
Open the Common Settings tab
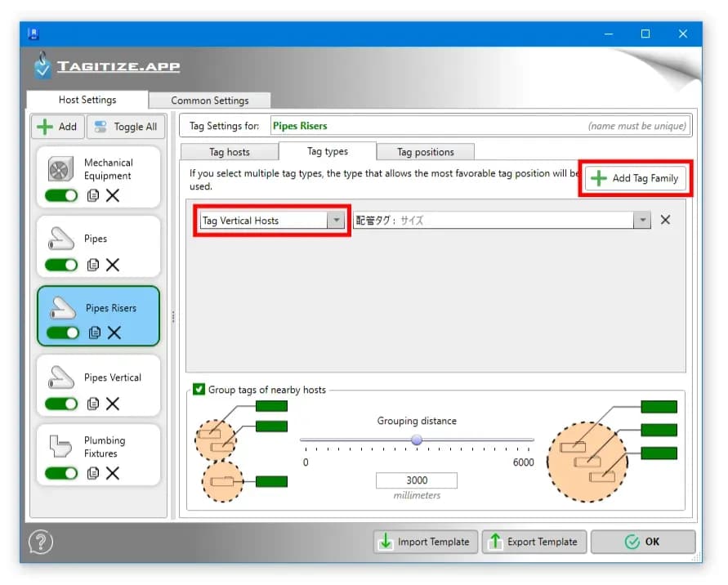pyautogui.click(x=210, y=100)
